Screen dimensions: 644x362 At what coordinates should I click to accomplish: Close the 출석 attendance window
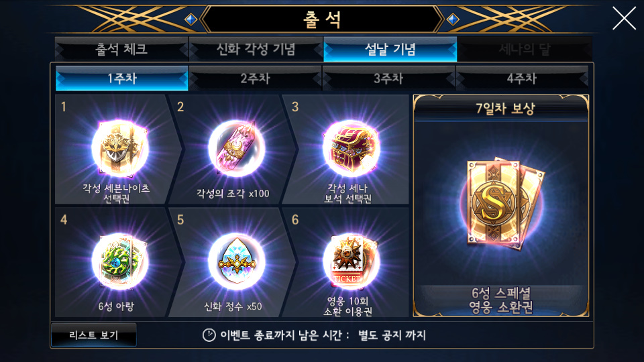(x=624, y=18)
